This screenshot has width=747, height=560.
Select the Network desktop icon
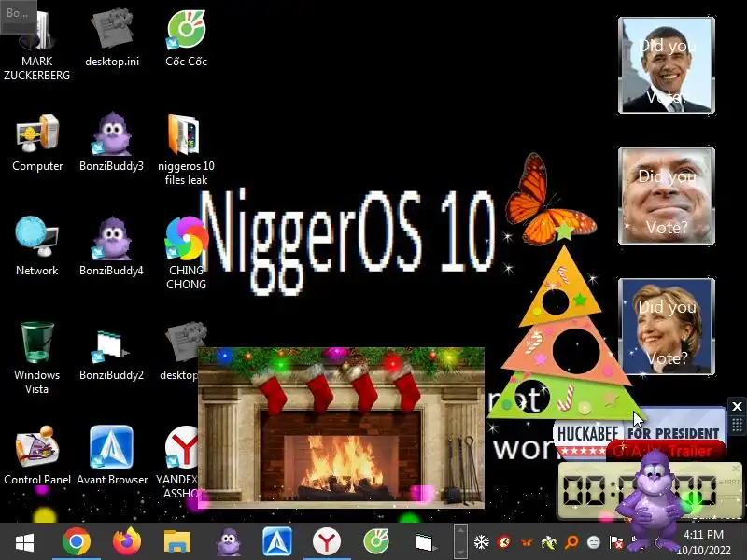(37, 246)
